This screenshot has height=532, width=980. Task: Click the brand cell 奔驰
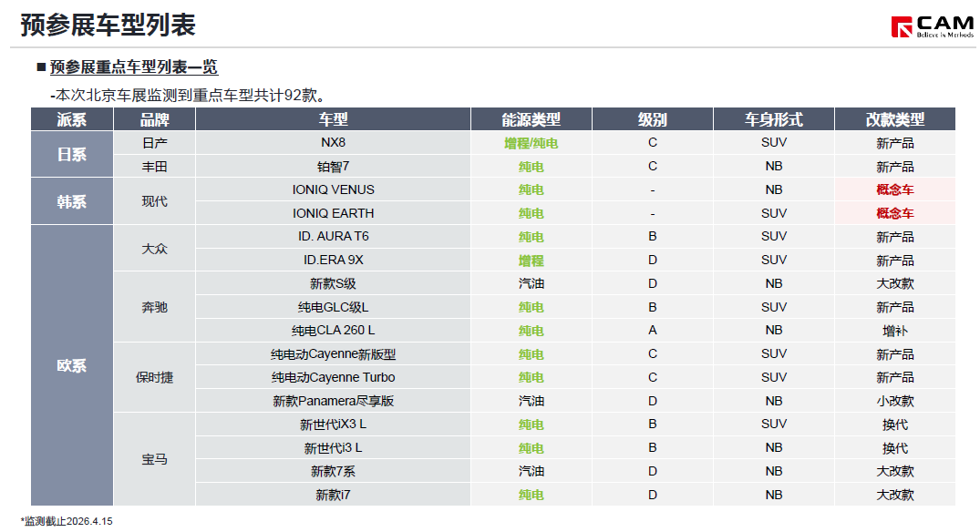tap(154, 307)
